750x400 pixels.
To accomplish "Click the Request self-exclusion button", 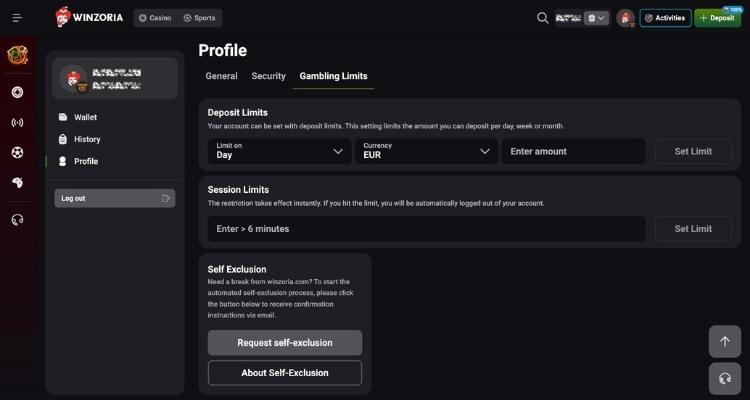I will (284, 343).
